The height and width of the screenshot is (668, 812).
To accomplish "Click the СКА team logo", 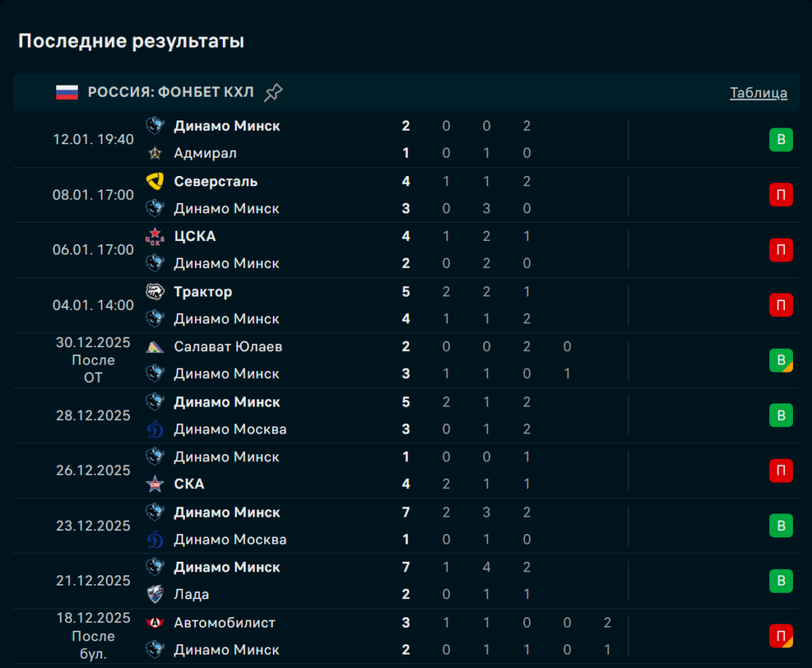I will pyautogui.click(x=155, y=484).
